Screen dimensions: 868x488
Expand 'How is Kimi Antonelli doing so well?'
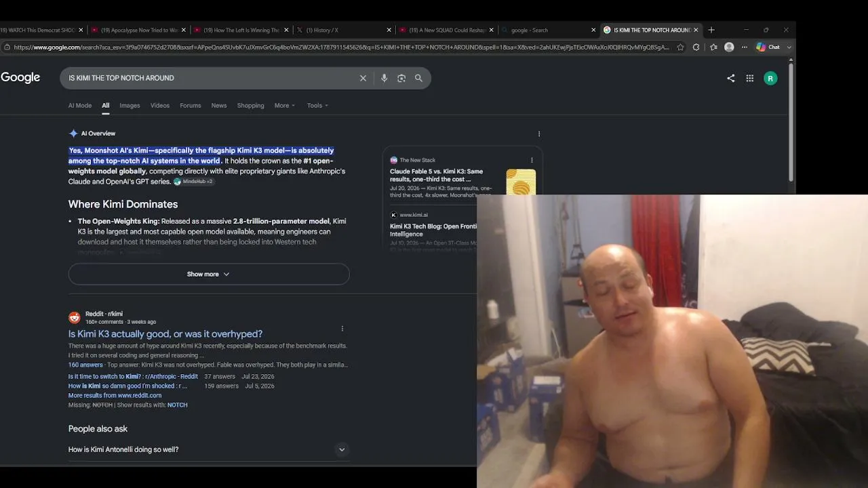pos(208,449)
